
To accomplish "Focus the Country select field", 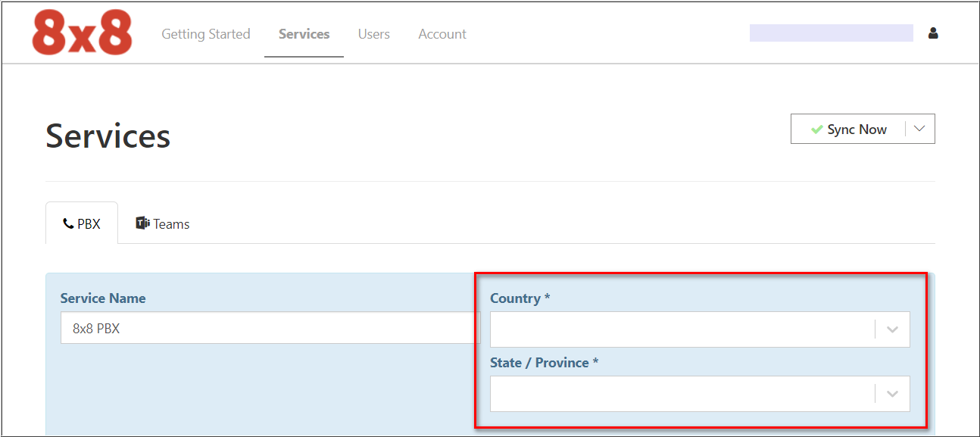I will [x=700, y=329].
